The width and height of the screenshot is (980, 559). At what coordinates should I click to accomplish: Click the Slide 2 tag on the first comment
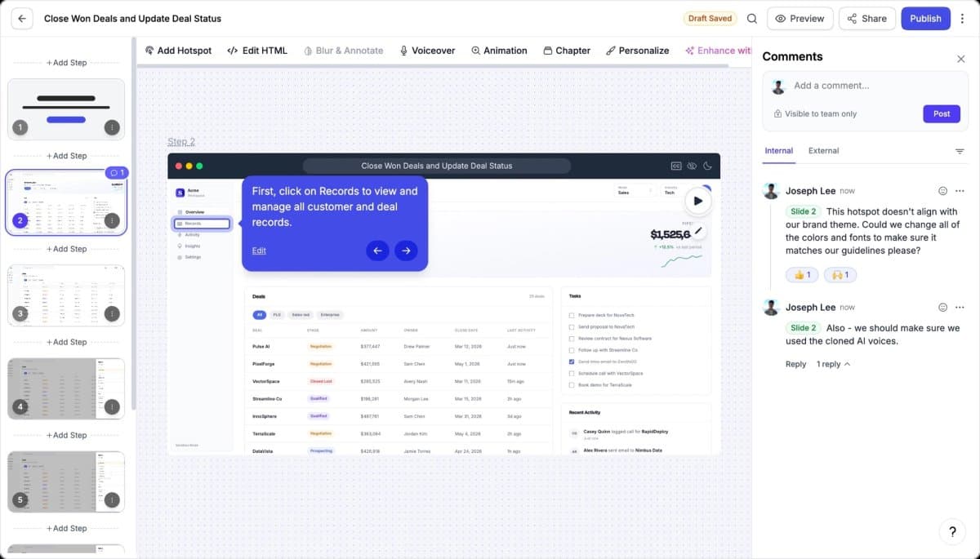tap(803, 211)
